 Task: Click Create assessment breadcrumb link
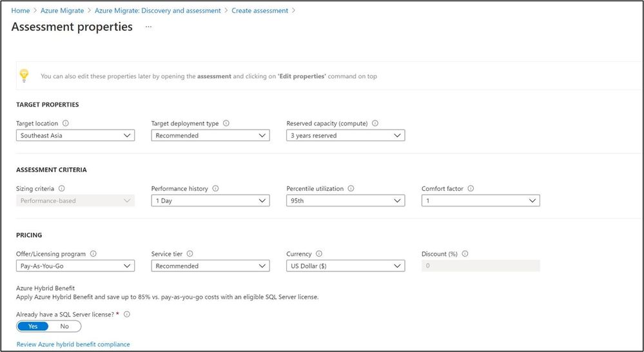tap(260, 11)
